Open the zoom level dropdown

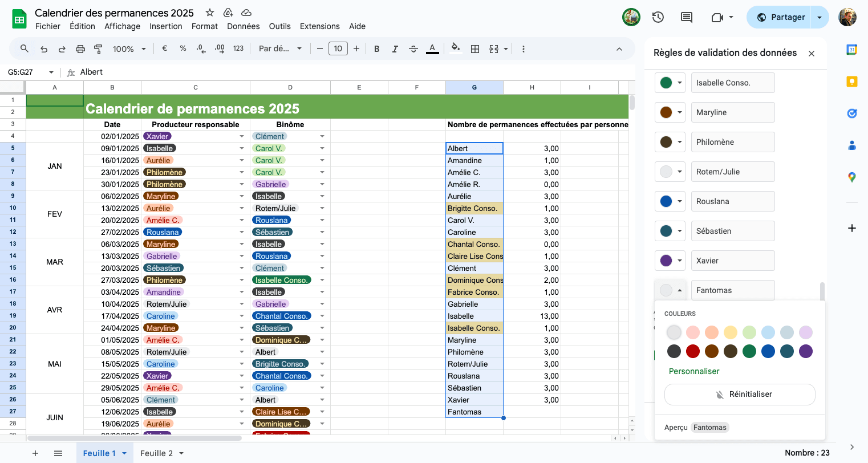coord(129,49)
